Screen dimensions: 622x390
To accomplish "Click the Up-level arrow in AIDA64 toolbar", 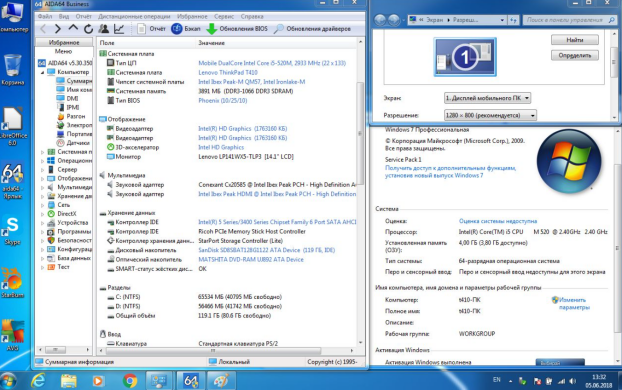I will click(73, 28).
